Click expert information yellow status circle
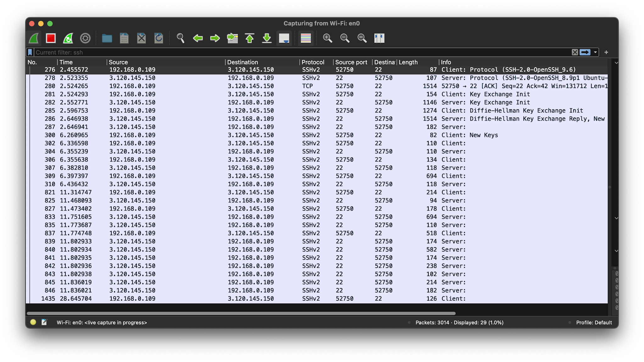Image resolution: width=644 pixels, height=362 pixels. click(33, 322)
